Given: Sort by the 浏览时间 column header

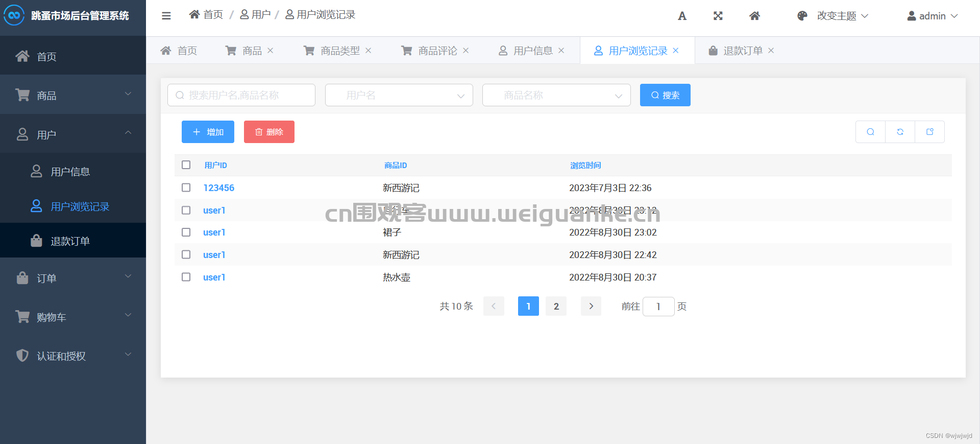Looking at the screenshot, I should pyautogui.click(x=585, y=165).
